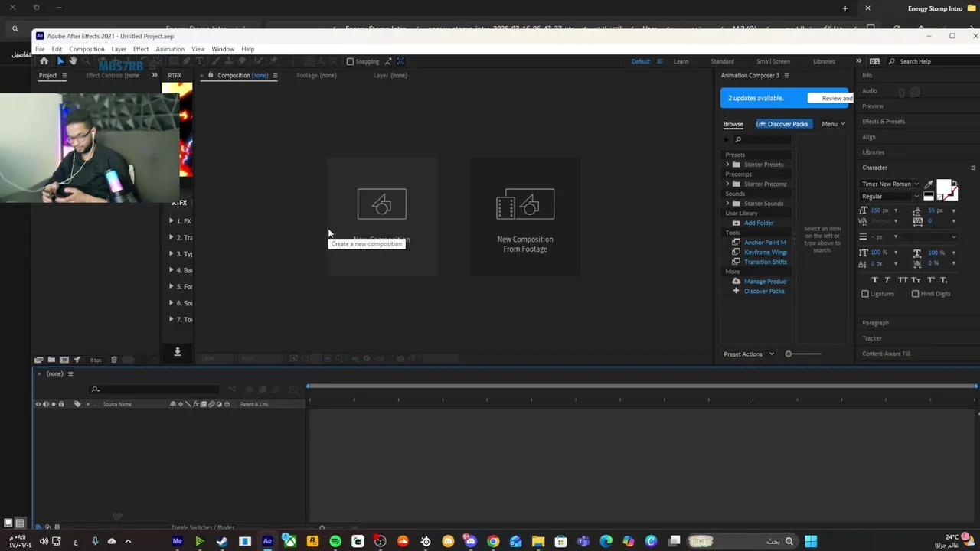Open the Window menu
Image resolution: width=980 pixels, height=551 pixels.
click(223, 49)
